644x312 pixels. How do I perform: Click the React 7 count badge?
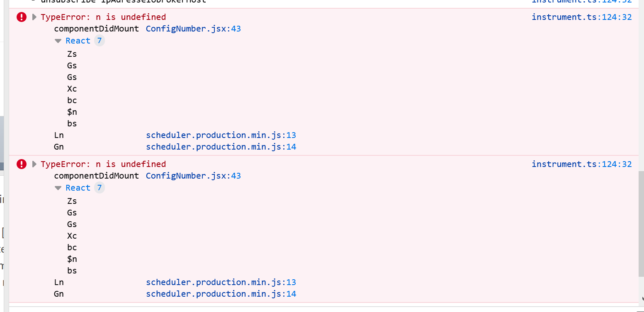click(99, 41)
